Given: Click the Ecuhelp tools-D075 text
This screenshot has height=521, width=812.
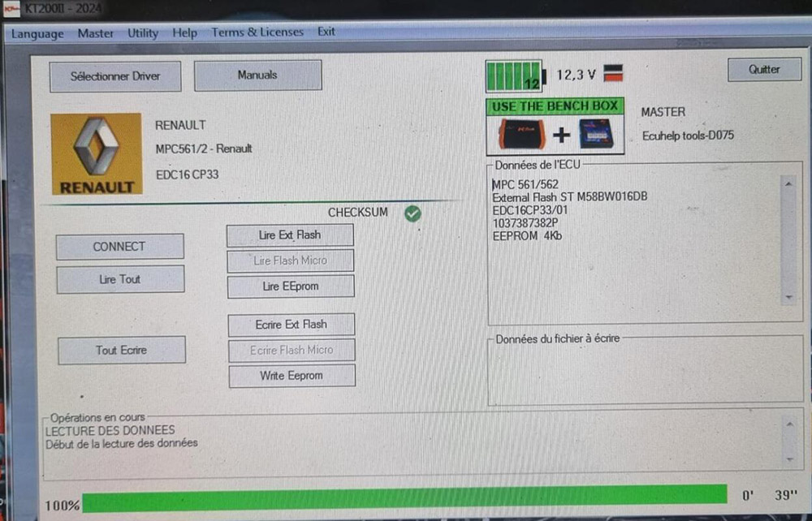Looking at the screenshot, I should [689, 136].
